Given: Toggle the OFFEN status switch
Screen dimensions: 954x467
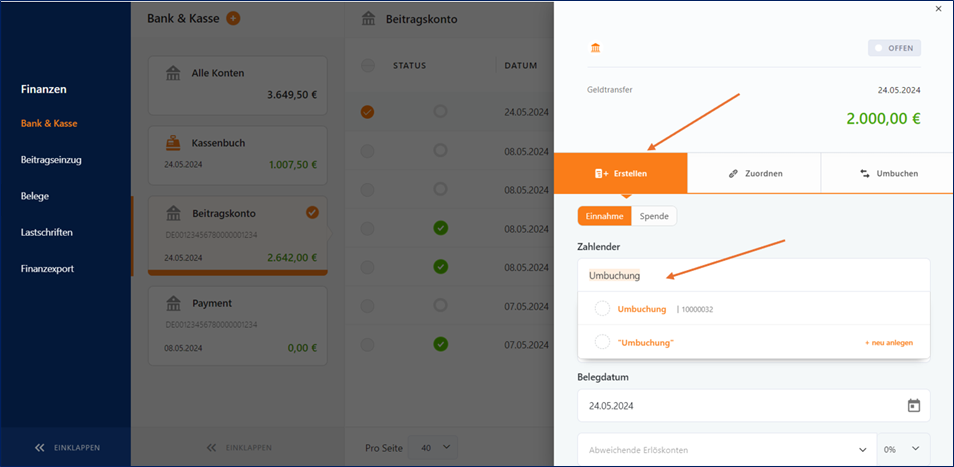Looking at the screenshot, I should tap(894, 48).
